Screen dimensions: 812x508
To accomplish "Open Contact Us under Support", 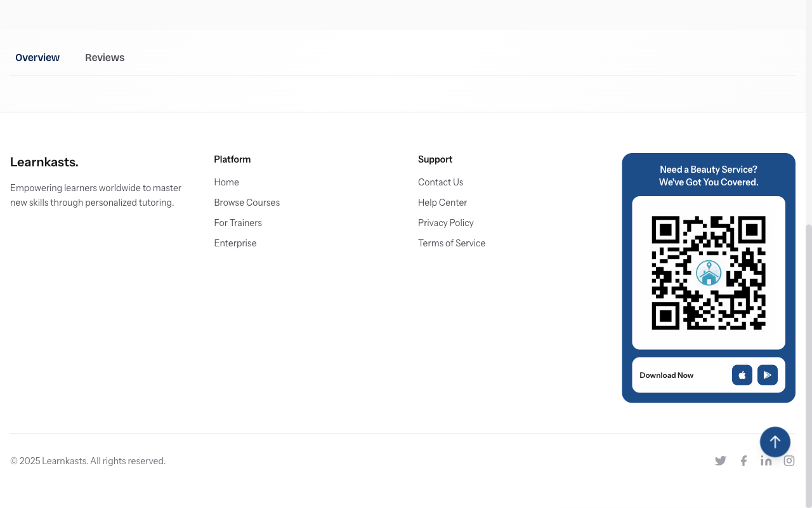I will [x=440, y=182].
